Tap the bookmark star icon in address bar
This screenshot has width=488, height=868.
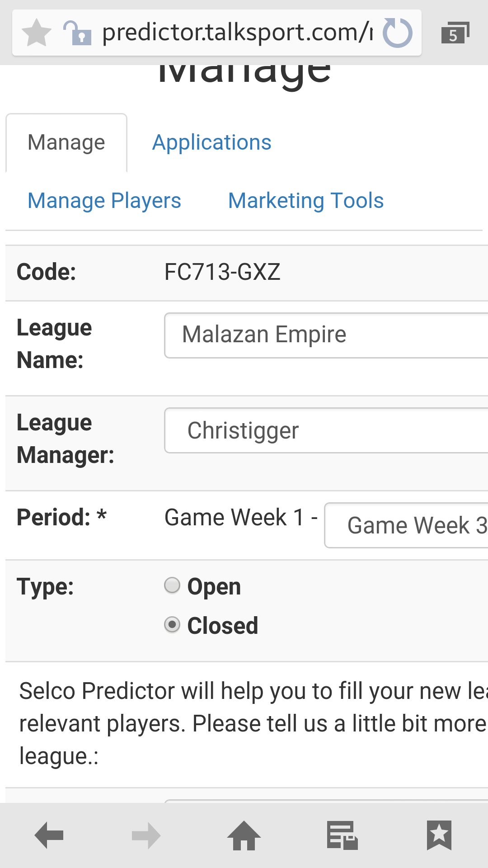tap(37, 33)
